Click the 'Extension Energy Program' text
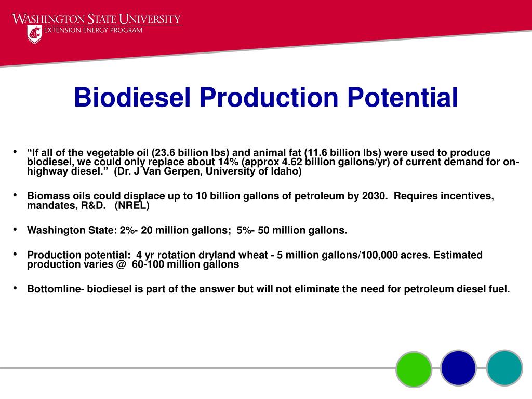The height and width of the screenshot is (399, 532). coord(94,30)
